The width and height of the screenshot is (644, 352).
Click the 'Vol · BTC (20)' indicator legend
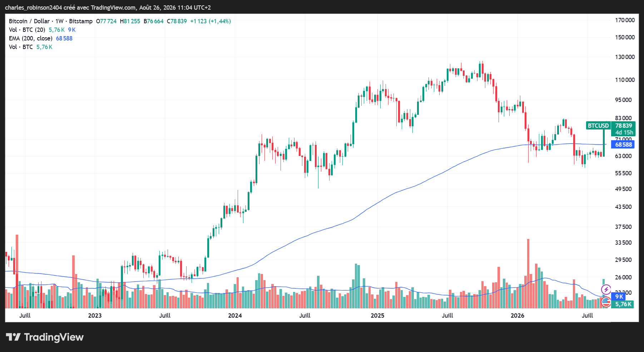(27, 30)
